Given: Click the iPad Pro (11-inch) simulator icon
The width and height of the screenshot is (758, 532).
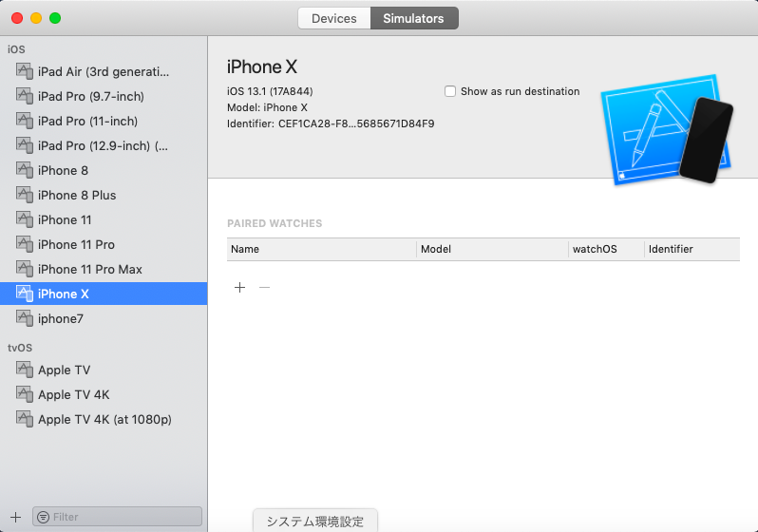Looking at the screenshot, I should tap(24, 121).
